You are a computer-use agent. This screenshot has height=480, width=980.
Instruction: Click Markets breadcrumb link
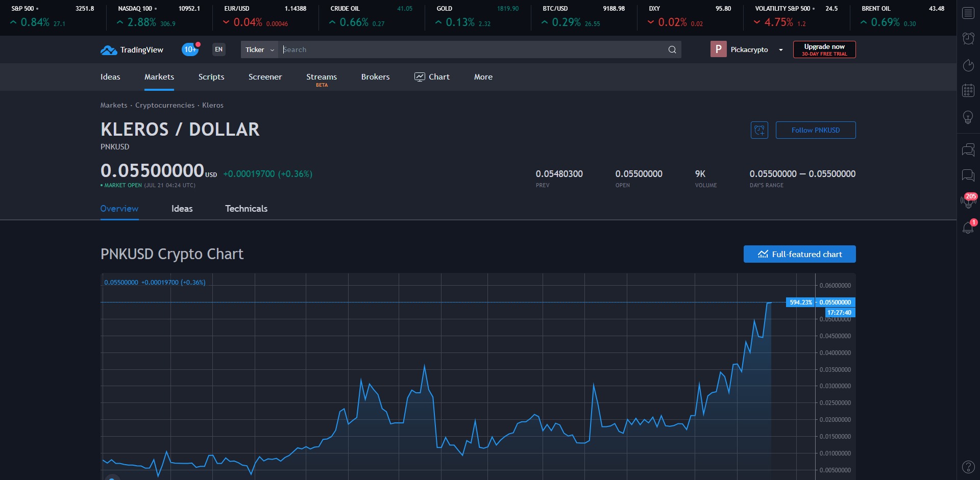point(114,105)
